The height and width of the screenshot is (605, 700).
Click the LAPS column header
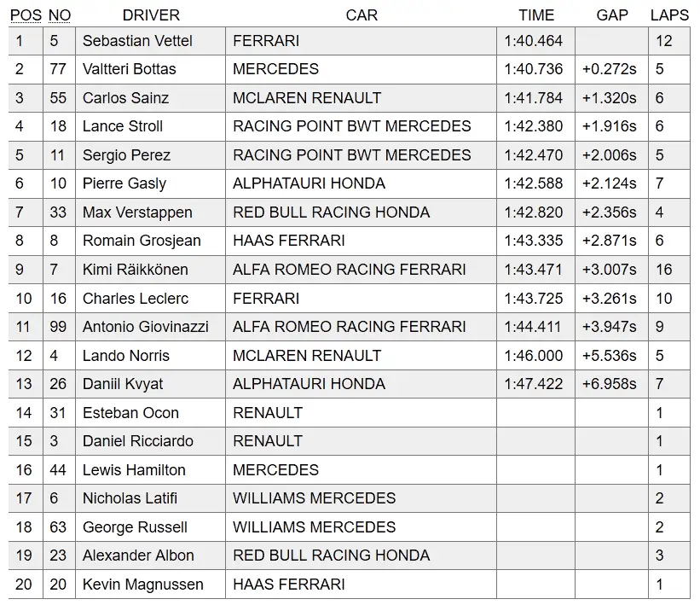(669, 15)
